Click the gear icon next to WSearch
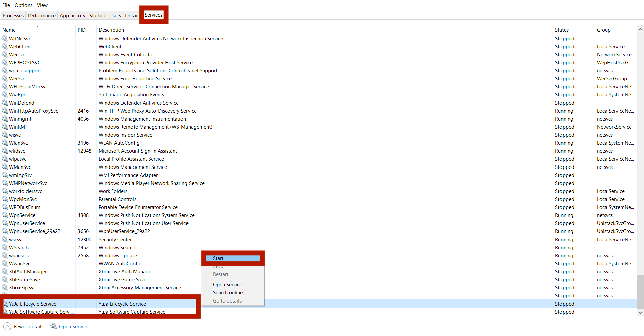 (x=5, y=247)
